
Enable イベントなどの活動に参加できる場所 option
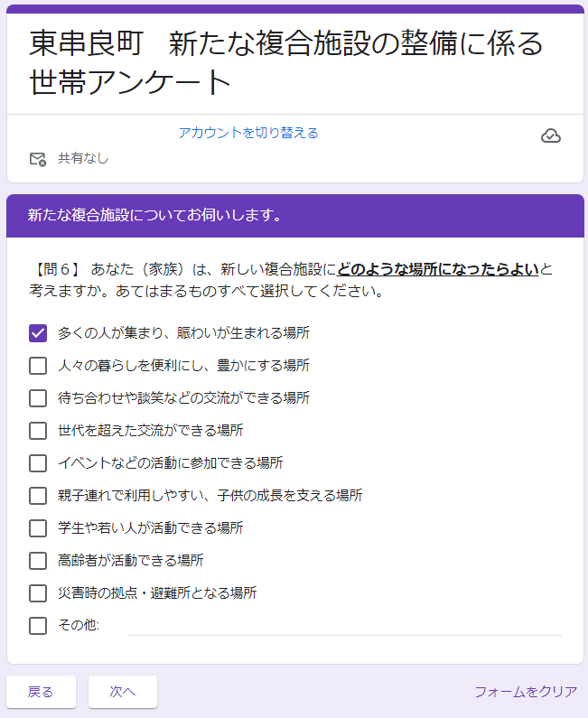tap(38, 463)
